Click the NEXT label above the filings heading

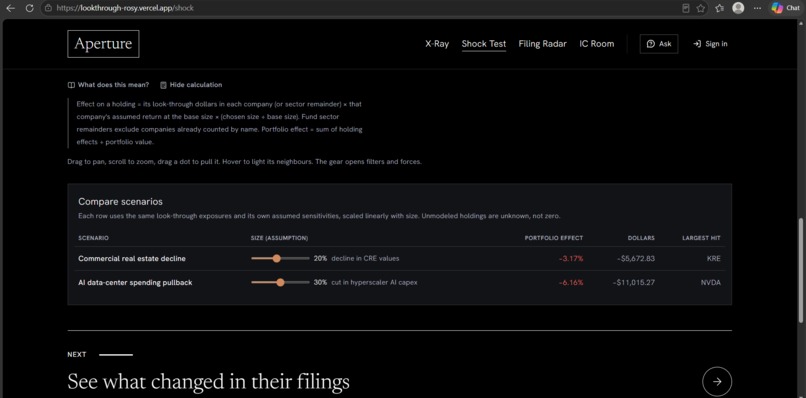(77, 354)
